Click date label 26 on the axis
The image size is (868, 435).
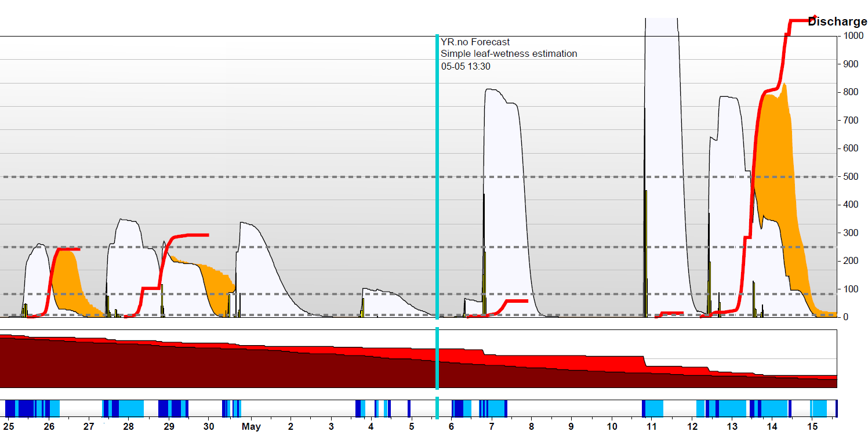[x=49, y=427]
